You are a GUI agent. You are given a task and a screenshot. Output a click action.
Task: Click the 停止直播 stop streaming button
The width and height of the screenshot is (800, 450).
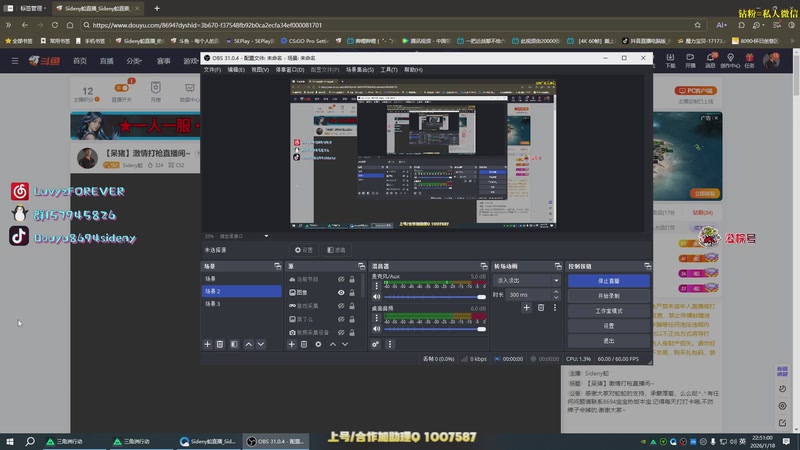(x=609, y=281)
